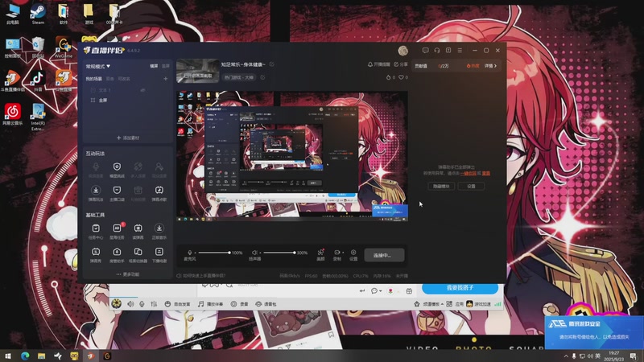Change the 热门游戏 category tag
The width and height of the screenshot is (644, 362).
coord(238,77)
